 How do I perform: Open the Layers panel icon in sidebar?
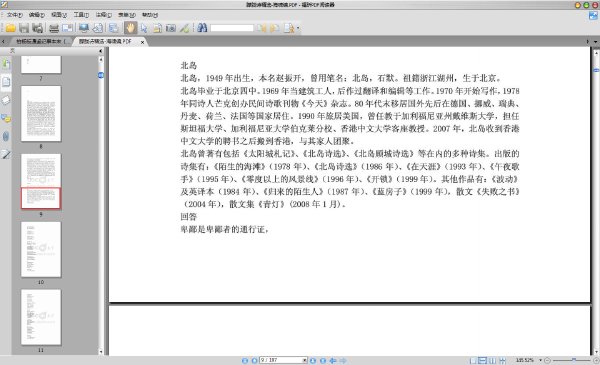pos(6,100)
